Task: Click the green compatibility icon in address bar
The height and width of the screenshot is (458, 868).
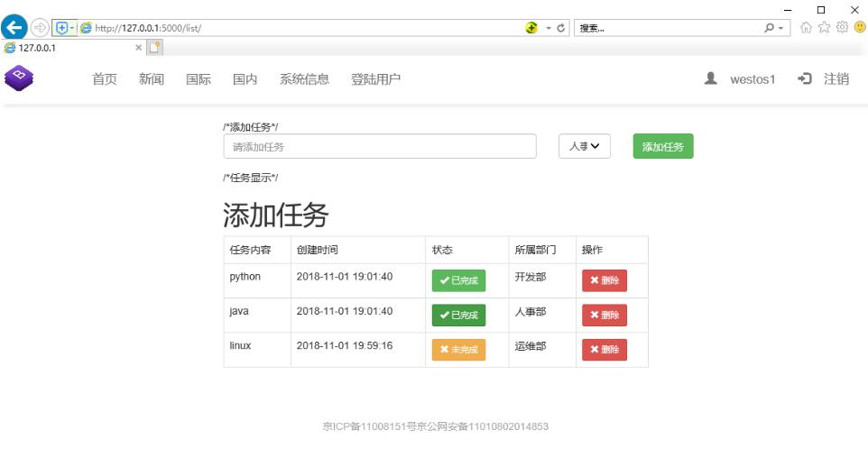Action: coord(531,28)
